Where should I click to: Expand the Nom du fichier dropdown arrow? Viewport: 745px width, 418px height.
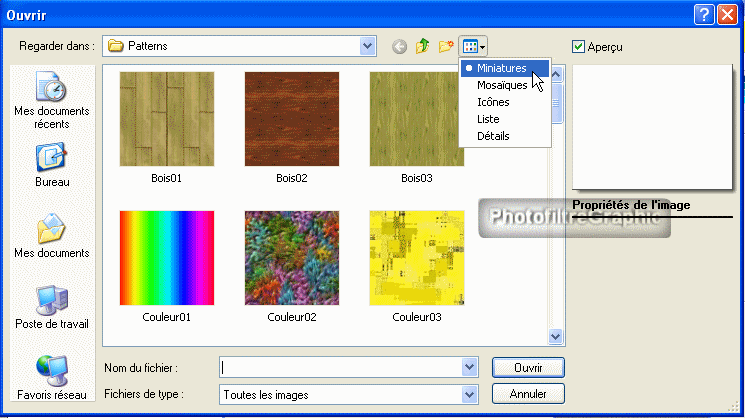click(x=470, y=368)
